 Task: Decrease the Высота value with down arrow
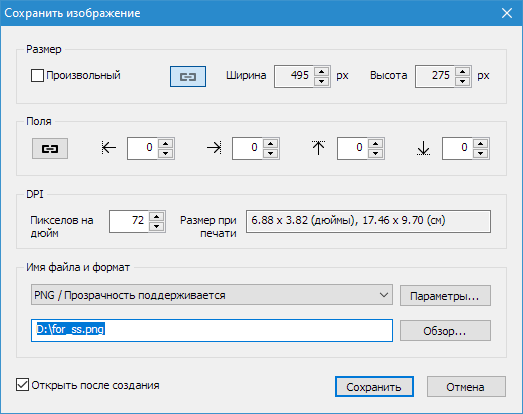pyautogui.click(x=463, y=81)
